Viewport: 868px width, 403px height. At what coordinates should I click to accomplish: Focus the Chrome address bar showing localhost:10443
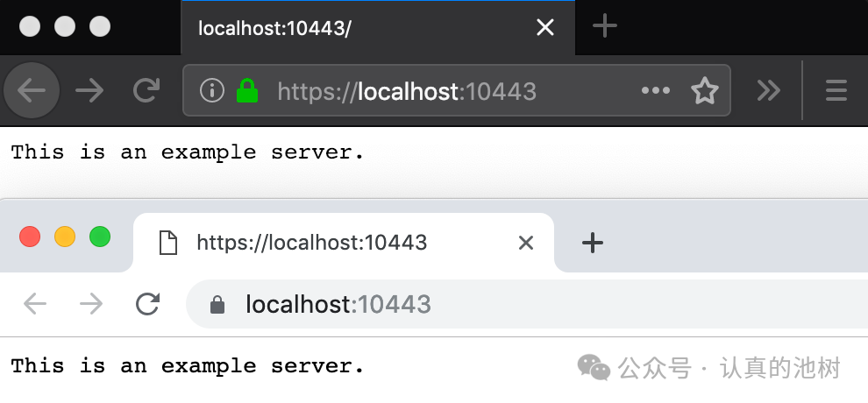(x=526, y=305)
